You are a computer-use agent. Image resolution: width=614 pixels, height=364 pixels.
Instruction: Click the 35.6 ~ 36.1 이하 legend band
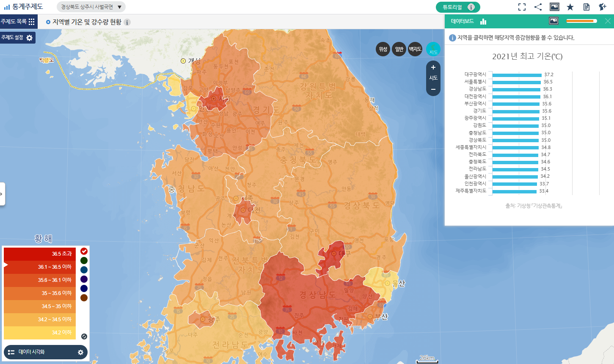click(x=40, y=280)
